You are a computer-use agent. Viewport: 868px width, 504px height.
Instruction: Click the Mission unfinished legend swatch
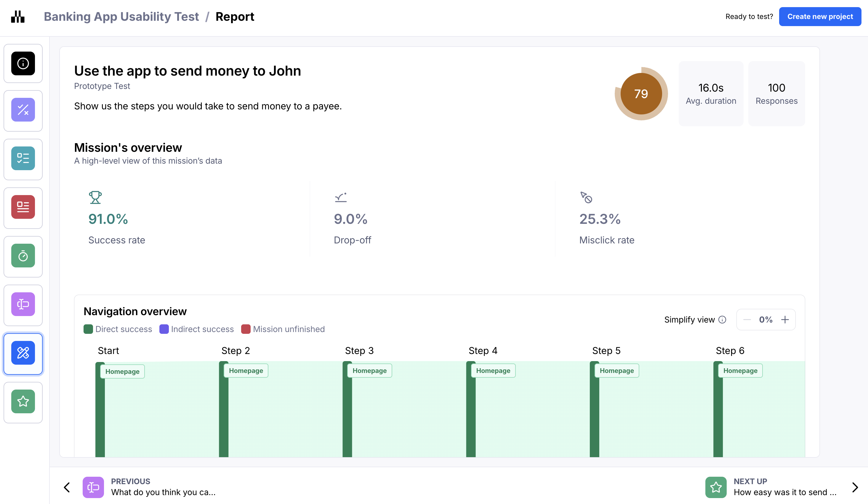click(x=246, y=329)
